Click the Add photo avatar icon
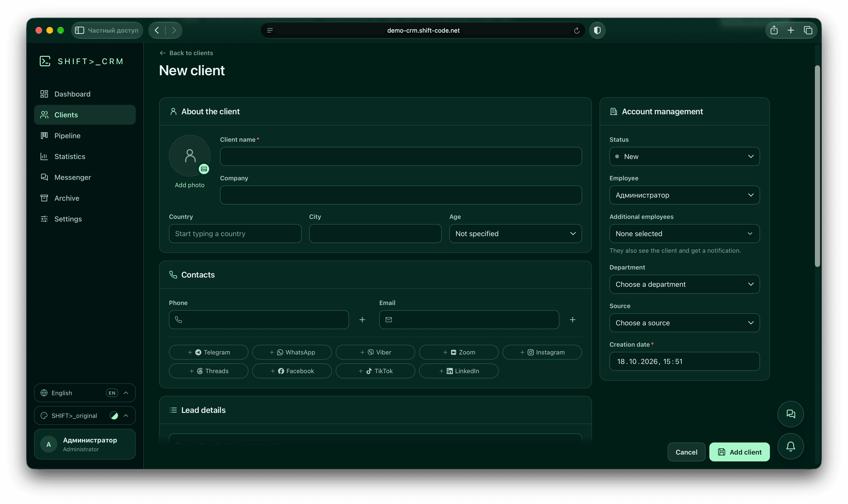Image resolution: width=848 pixels, height=504 pixels. click(x=190, y=156)
